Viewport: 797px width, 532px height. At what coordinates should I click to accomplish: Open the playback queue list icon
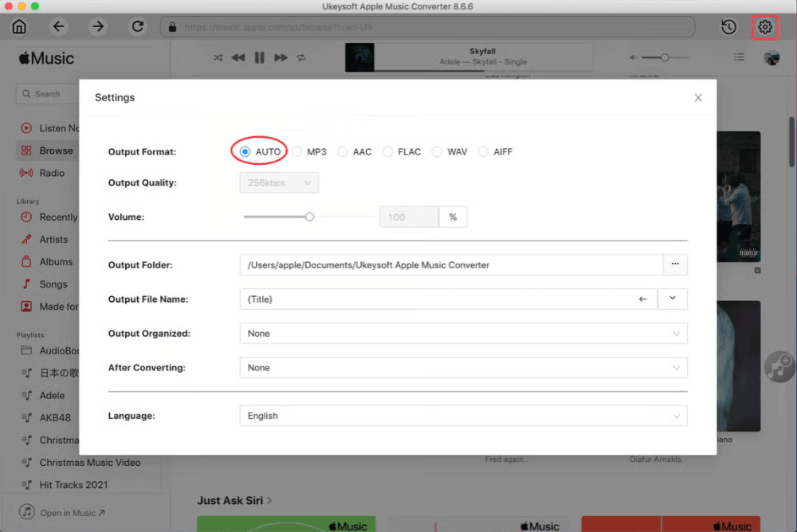click(x=739, y=57)
